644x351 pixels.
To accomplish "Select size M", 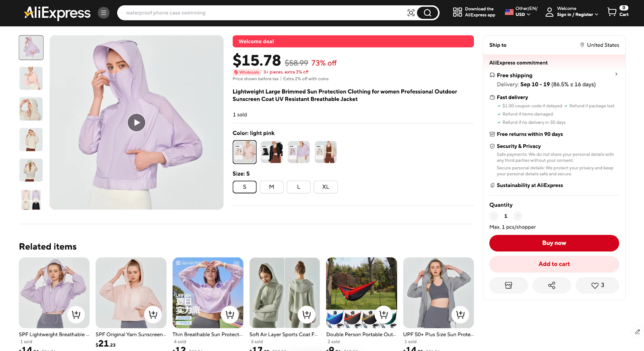I will [x=272, y=187].
